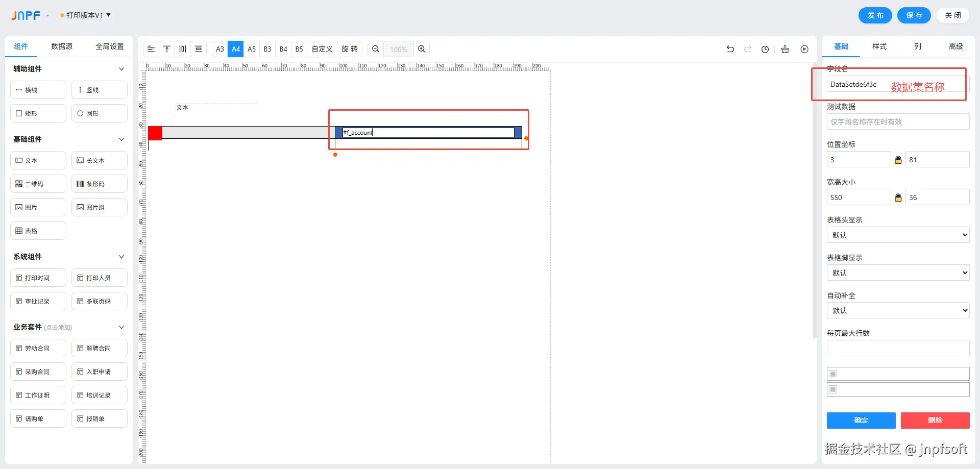Image resolution: width=980 pixels, height=469 pixels.
Task: Click the clear canvas broom icon
Action: pyautogui.click(x=785, y=49)
